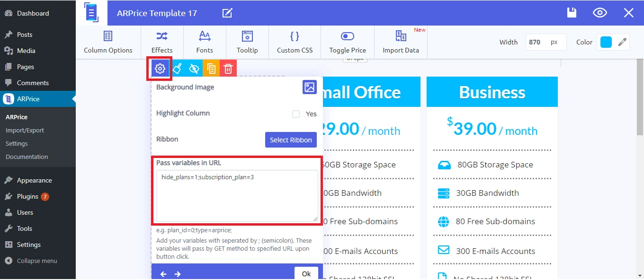Expand Column Options toolbar menu

[x=108, y=42]
